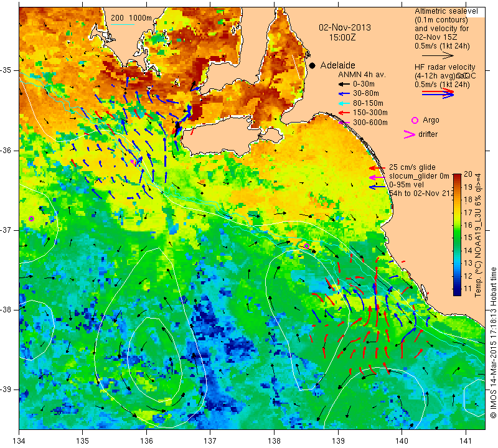Viewport: 498px width, 448px height.
Task: Click the dark blue 11°C end of colorbar
Action: pyautogui.click(x=457, y=292)
